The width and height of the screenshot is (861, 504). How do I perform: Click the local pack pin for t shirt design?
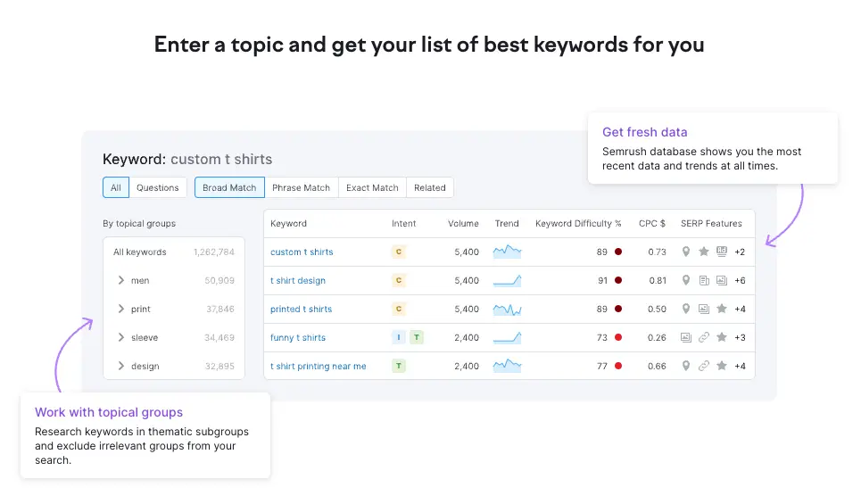click(686, 280)
